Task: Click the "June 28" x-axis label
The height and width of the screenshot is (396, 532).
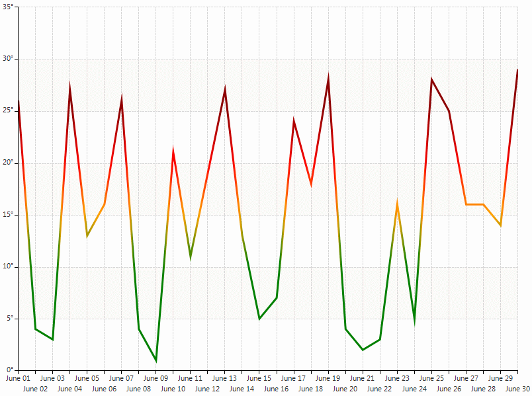Action: coord(484,389)
